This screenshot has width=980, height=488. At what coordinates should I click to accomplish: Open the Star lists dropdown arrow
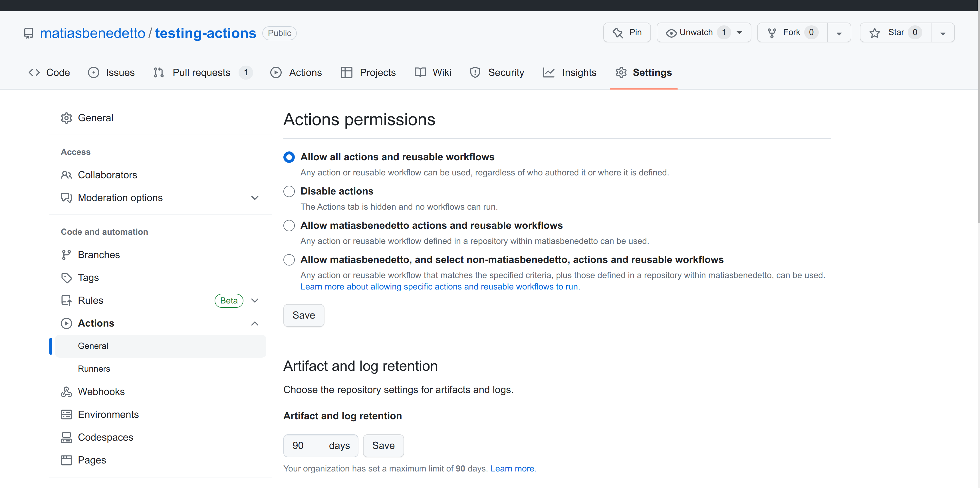point(943,33)
